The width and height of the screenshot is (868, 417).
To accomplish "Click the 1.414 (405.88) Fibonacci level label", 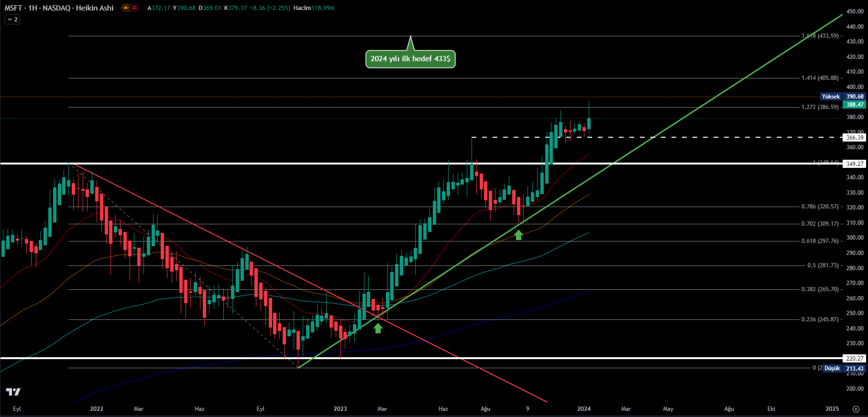I will [820, 78].
